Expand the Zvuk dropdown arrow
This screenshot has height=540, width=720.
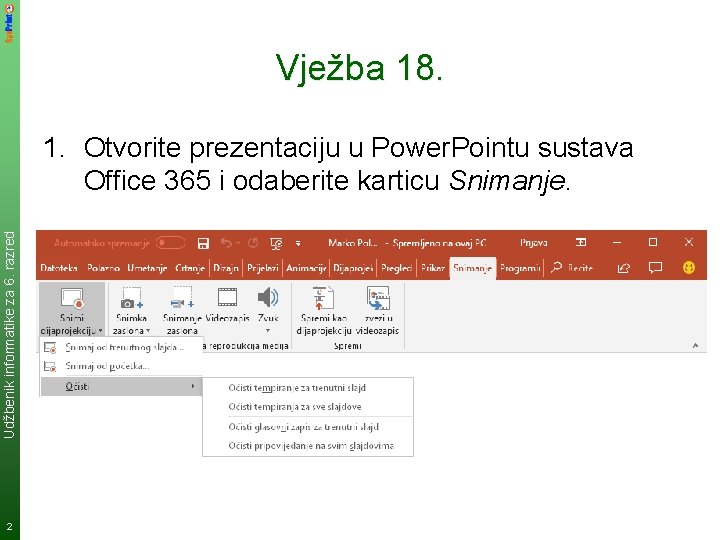(268, 331)
